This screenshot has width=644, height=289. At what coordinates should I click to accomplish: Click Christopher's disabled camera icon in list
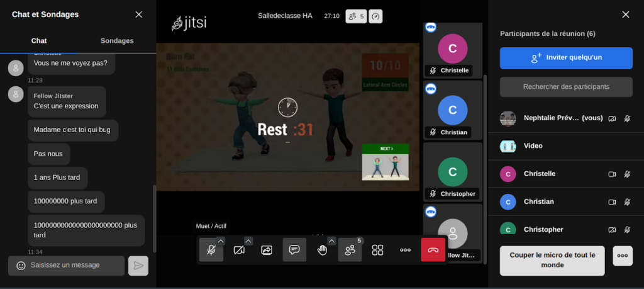point(612,230)
